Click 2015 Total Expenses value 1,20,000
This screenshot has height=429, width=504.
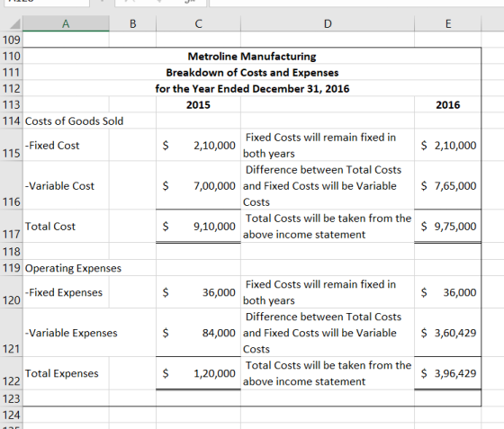(198, 373)
